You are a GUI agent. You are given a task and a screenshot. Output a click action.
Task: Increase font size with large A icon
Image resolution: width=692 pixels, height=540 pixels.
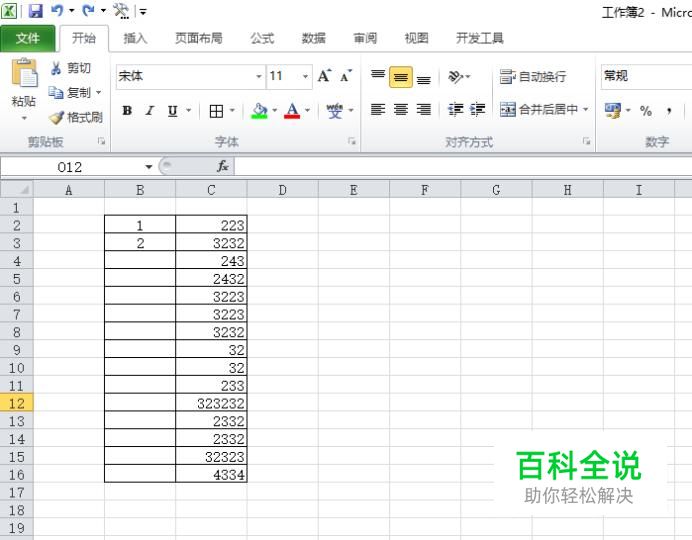[x=324, y=76]
